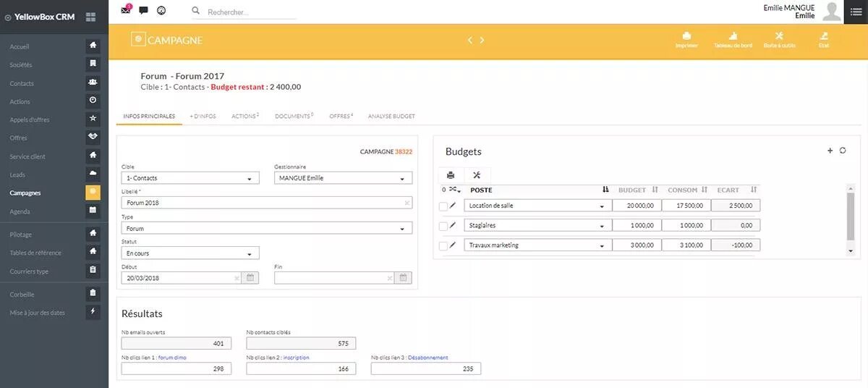Click the mail envelope notification icon

[x=126, y=11]
